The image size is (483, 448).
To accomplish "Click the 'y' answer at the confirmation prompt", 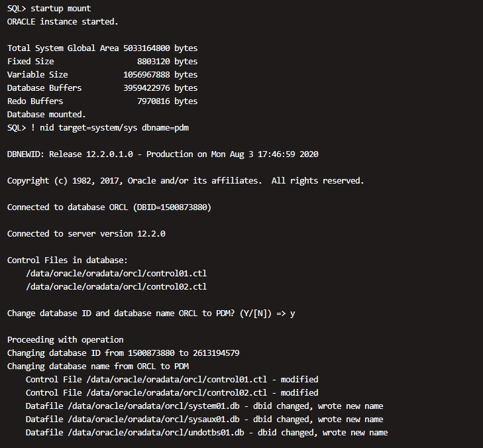I will click(293, 313).
